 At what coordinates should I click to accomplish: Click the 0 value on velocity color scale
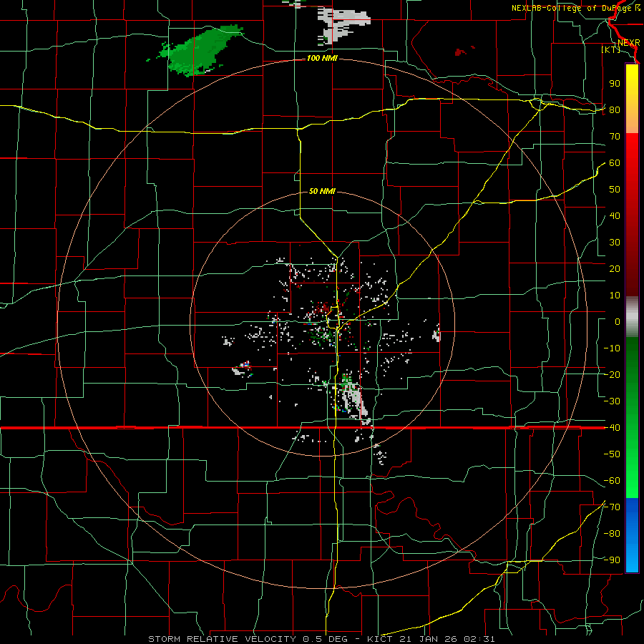click(x=618, y=322)
